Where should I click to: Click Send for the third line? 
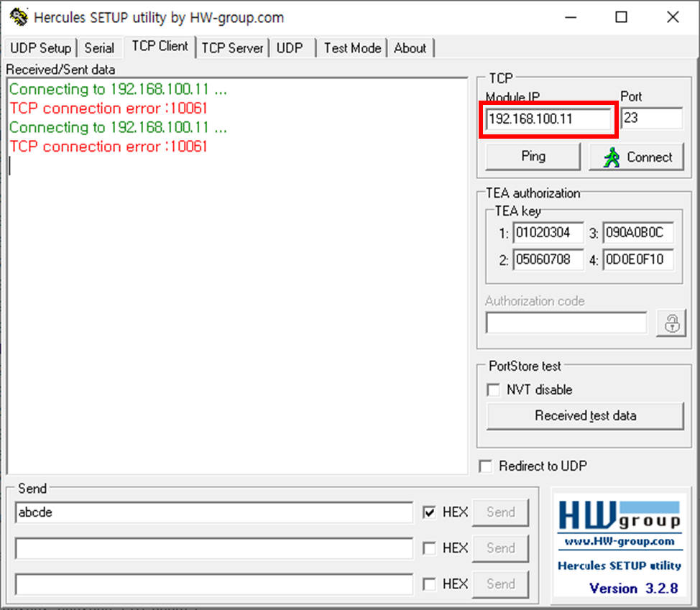point(500,584)
